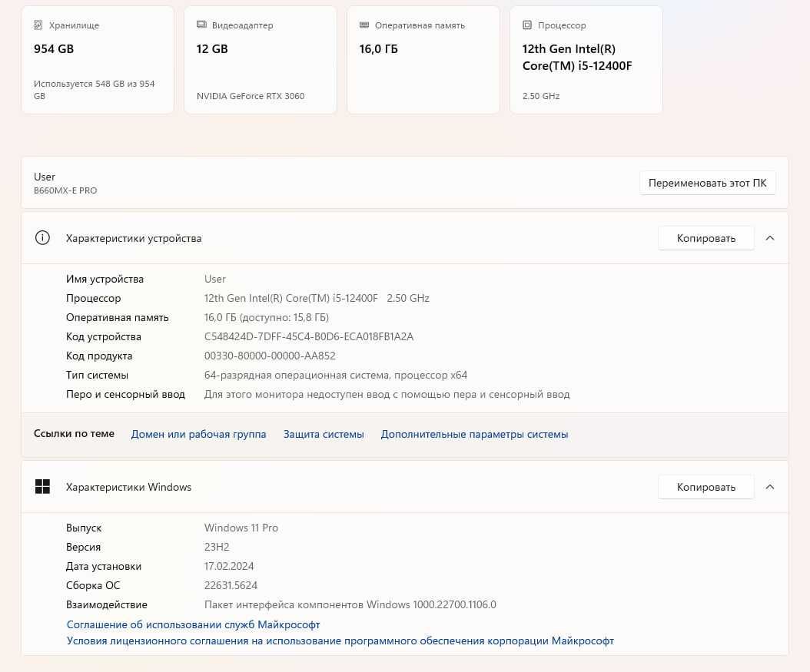Click the Версия label
Image resolution: width=810 pixels, height=672 pixels.
coord(83,547)
